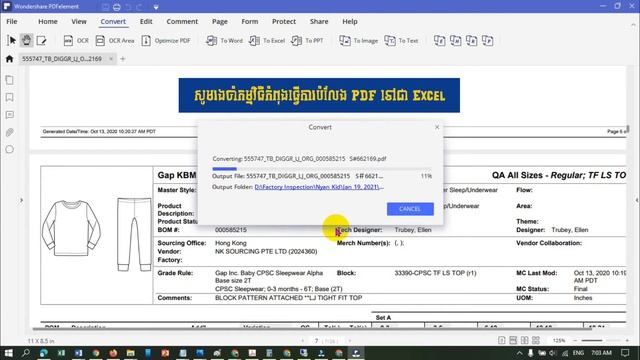
Task: Click third extra conversion format icon
Action: tap(471, 40)
